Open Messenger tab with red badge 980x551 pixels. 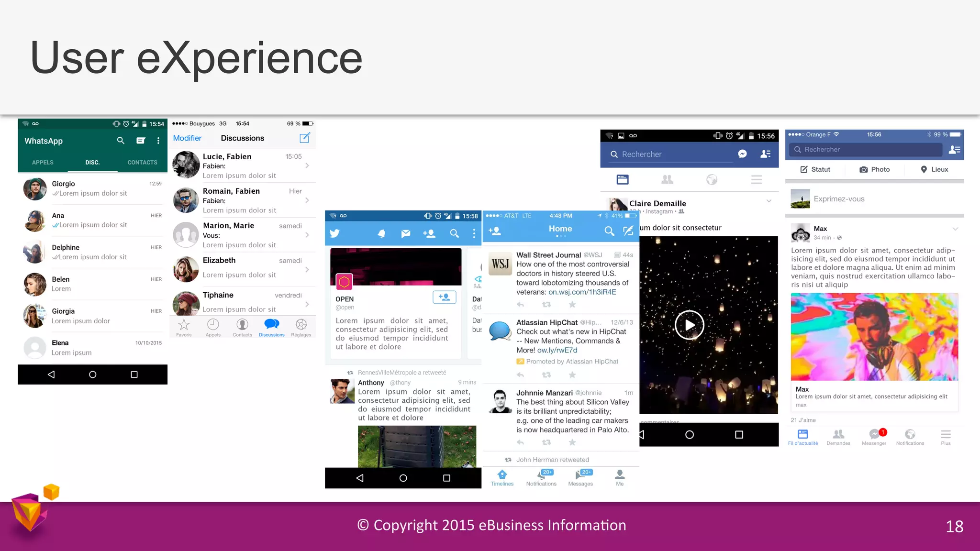tap(874, 437)
